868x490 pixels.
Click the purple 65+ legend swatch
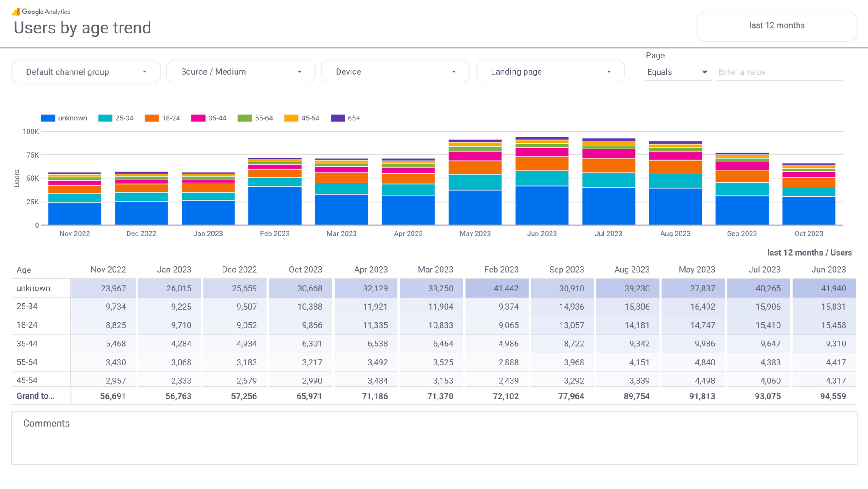338,118
